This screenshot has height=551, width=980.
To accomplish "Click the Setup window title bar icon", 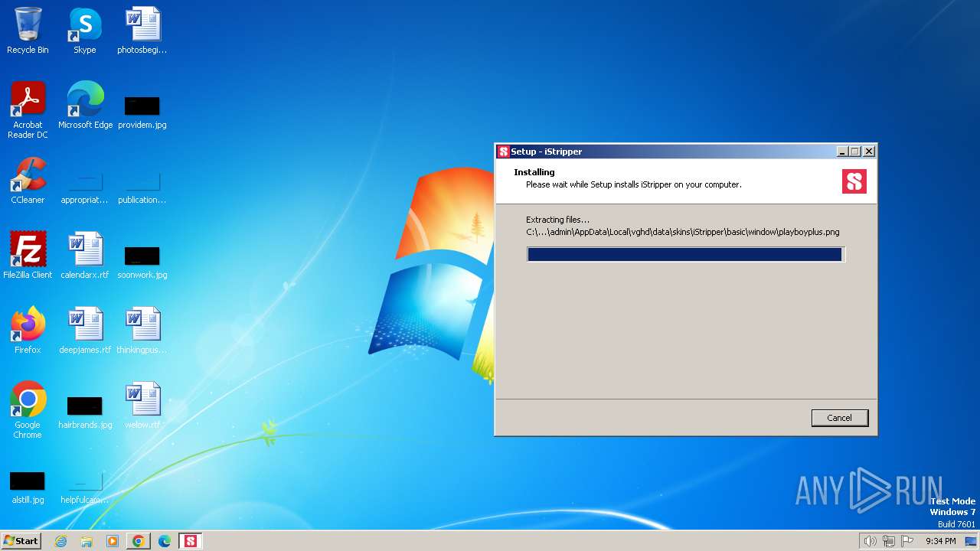I will point(503,152).
